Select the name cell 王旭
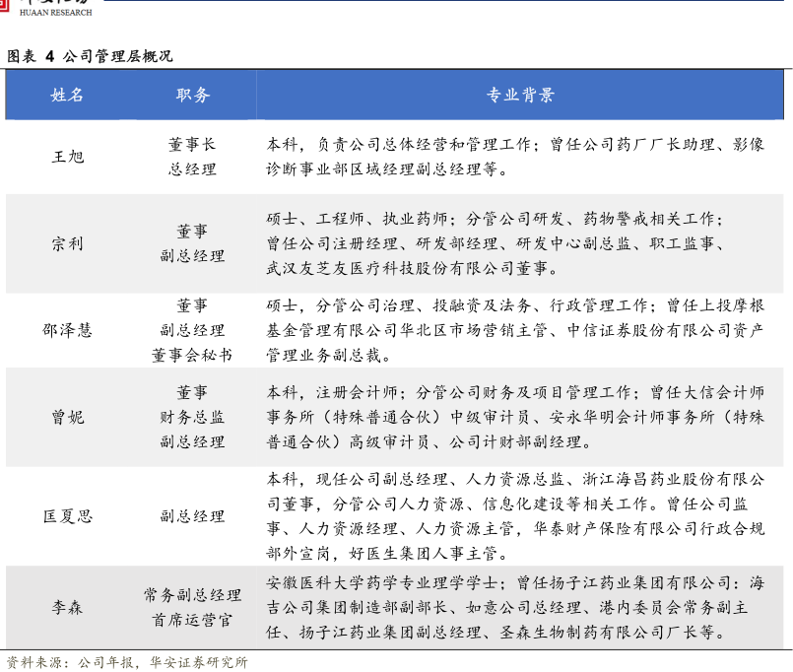This screenshot has height=672, width=793. tap(67, 157)
